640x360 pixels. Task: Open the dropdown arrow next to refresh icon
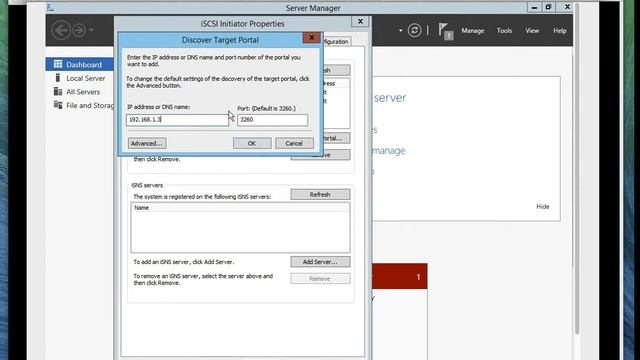click(x=400, y=31)
